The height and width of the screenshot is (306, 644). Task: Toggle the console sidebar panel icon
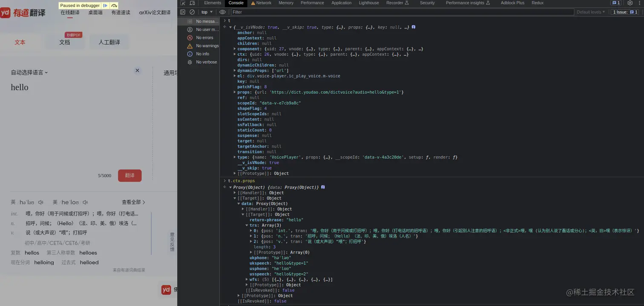[x=183, y=12]
